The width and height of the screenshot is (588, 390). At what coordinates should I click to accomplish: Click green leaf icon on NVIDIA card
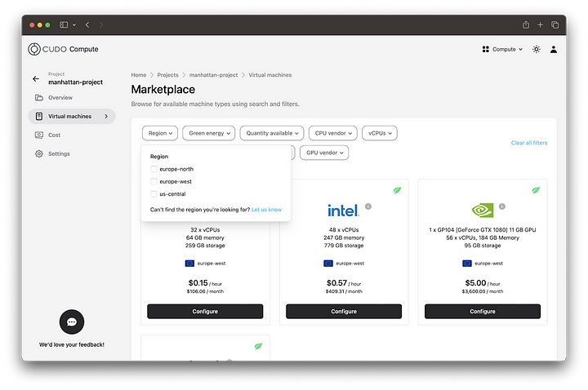536,190
